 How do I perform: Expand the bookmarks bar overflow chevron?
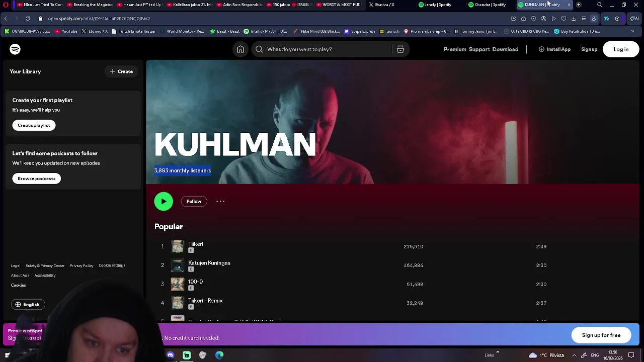[632, 31]
